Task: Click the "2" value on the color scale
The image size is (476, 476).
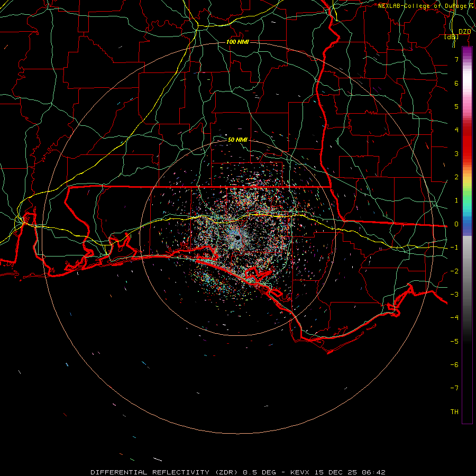Action: pos(456,177)
